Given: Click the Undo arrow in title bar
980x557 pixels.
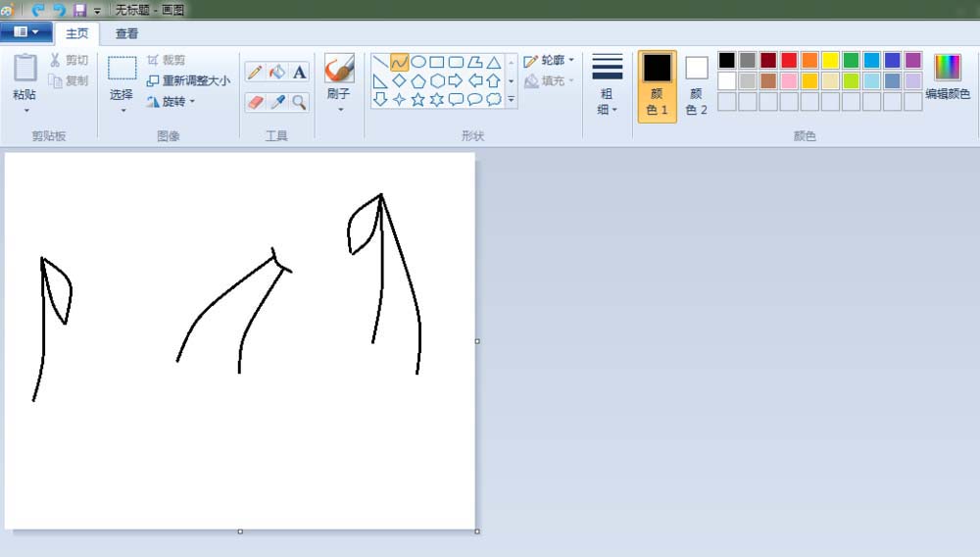Looking at the screenshot, I should point(37,10).
